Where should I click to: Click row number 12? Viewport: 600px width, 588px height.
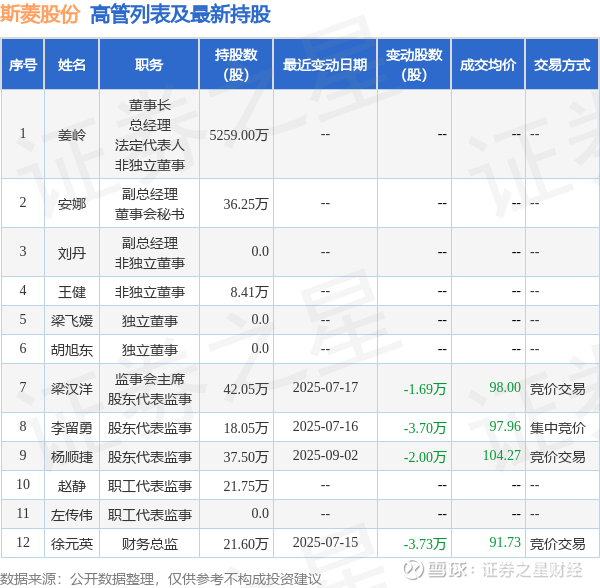pyautogui.click(x=23, y=542)
